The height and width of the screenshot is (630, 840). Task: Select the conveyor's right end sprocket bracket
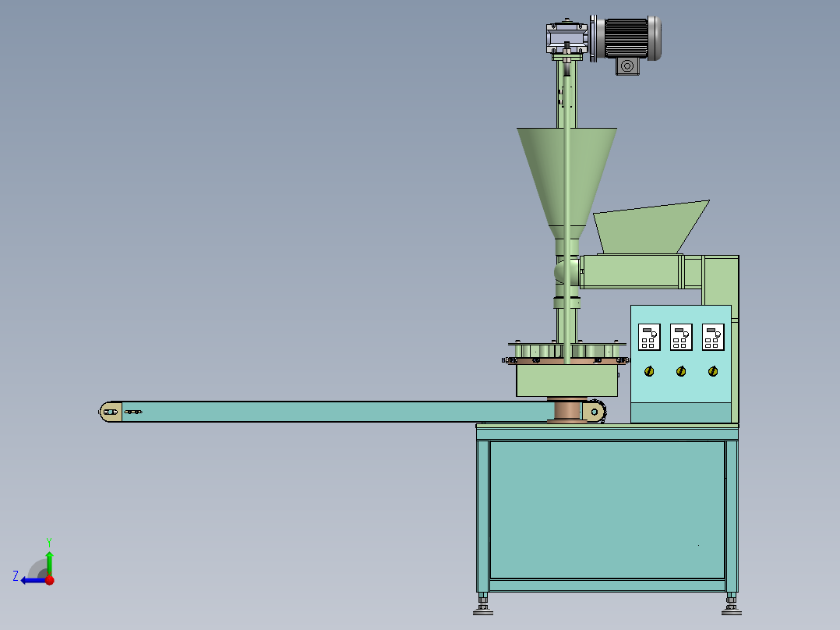[x=594, y=412]
